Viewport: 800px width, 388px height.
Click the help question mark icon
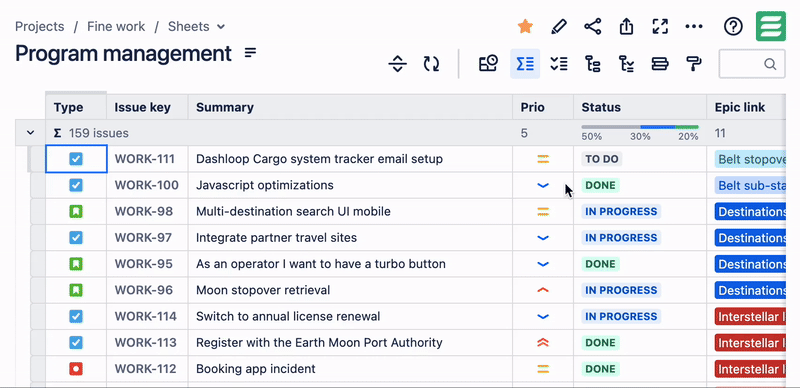click(733, 27)
